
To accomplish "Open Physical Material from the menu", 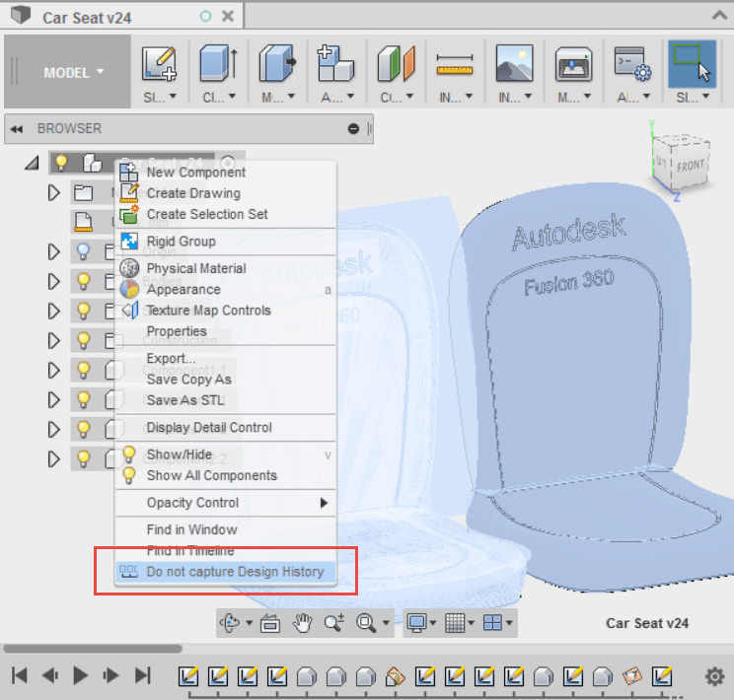I will click(226, 268).
